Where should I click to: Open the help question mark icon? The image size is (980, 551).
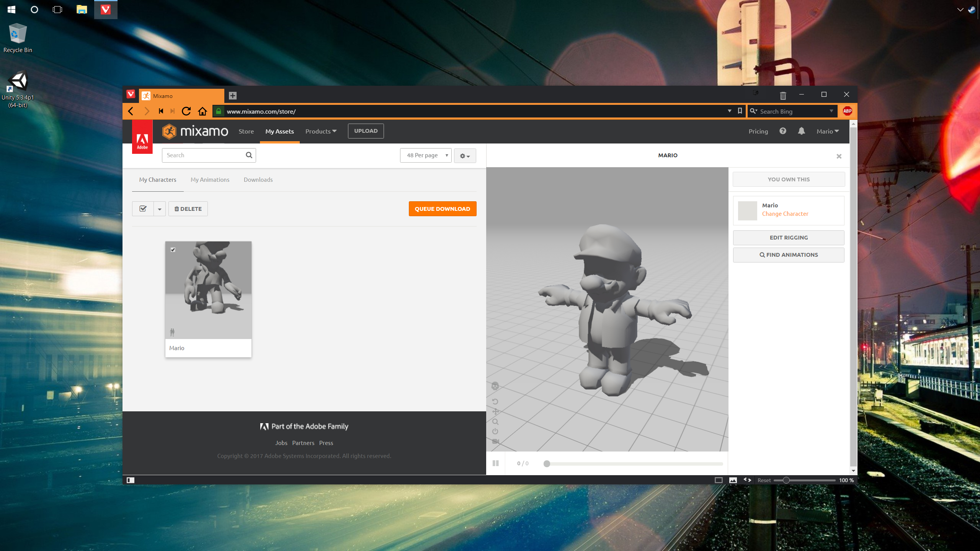pyautogui.click(x=783, y=131)
